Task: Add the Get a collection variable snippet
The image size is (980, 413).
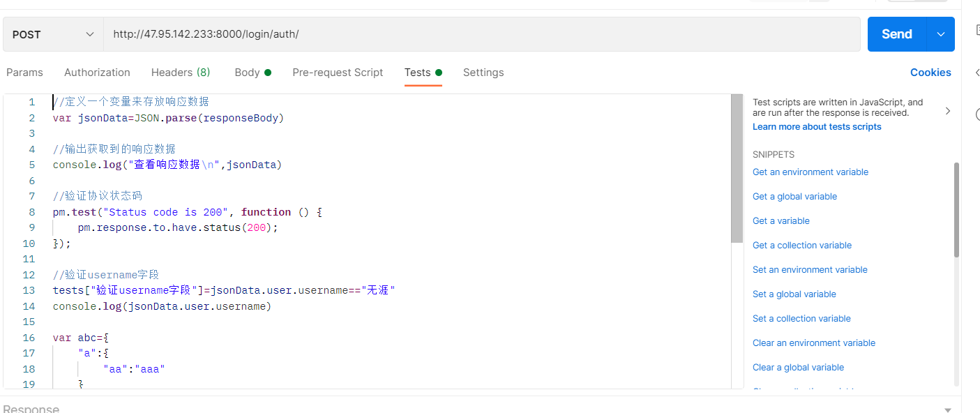Action: pyautogui.click(x=802, y=246)
